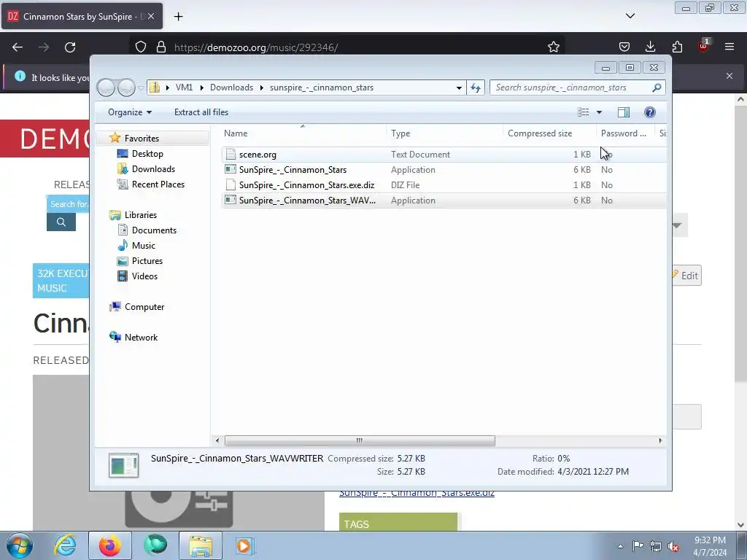Select SunSpire_-_Cinnamon_Stars_WAV application row
This screenshot has width=747, height=560.
(x=444, y=201)
